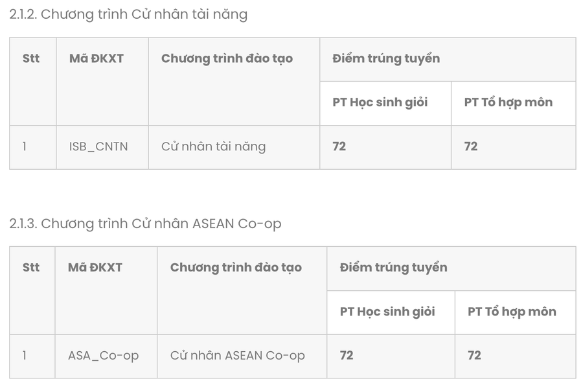Click the 'Stt' header in the ASA_Co-op table
583x392 pixels.
(31, 268)
